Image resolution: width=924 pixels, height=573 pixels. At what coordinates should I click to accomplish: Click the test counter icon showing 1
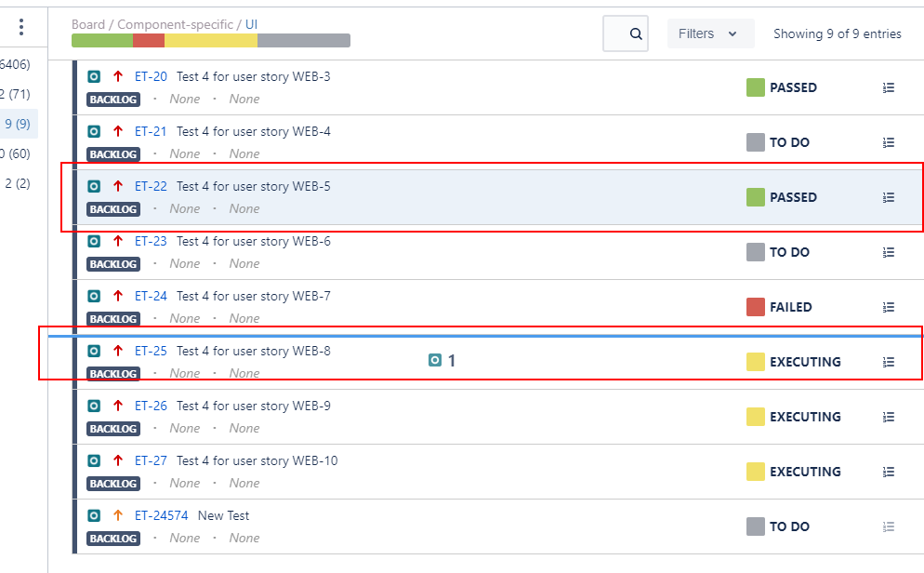435,360
